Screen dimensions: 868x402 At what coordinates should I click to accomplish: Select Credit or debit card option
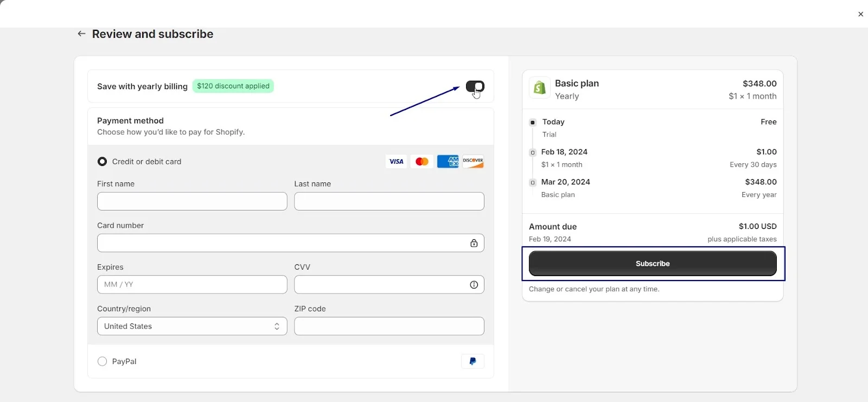pyautogui.click(x=102, y=162)
